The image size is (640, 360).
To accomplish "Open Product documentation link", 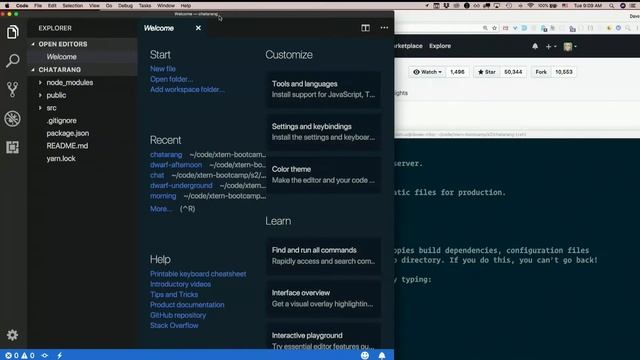I will point(187,305).
